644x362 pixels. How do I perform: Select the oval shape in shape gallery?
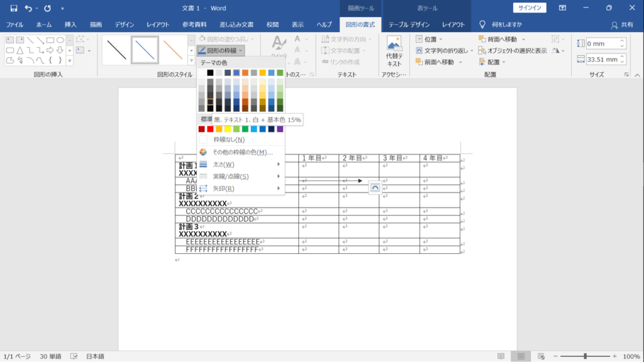(x=60, y=40)
